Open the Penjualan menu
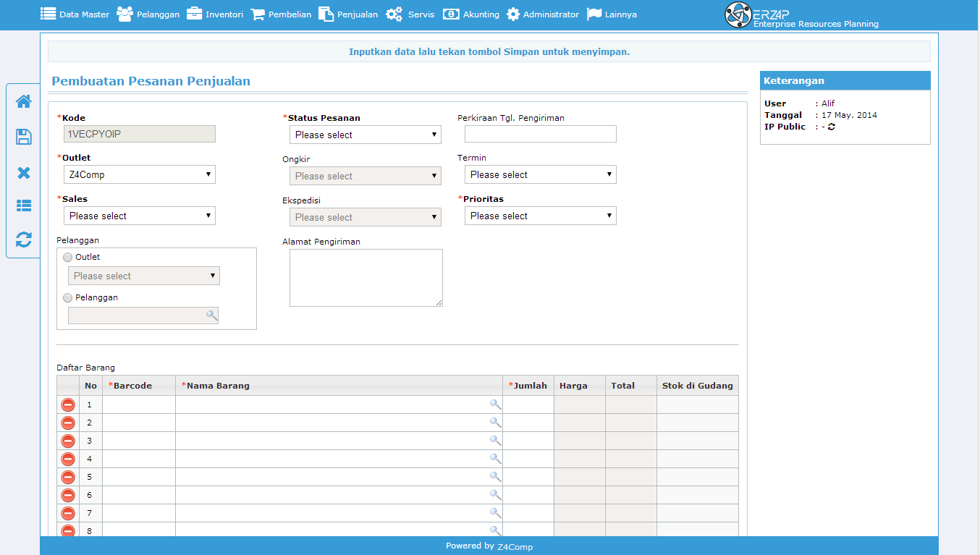This screenshot has height=555, width=980. point(348,14)
